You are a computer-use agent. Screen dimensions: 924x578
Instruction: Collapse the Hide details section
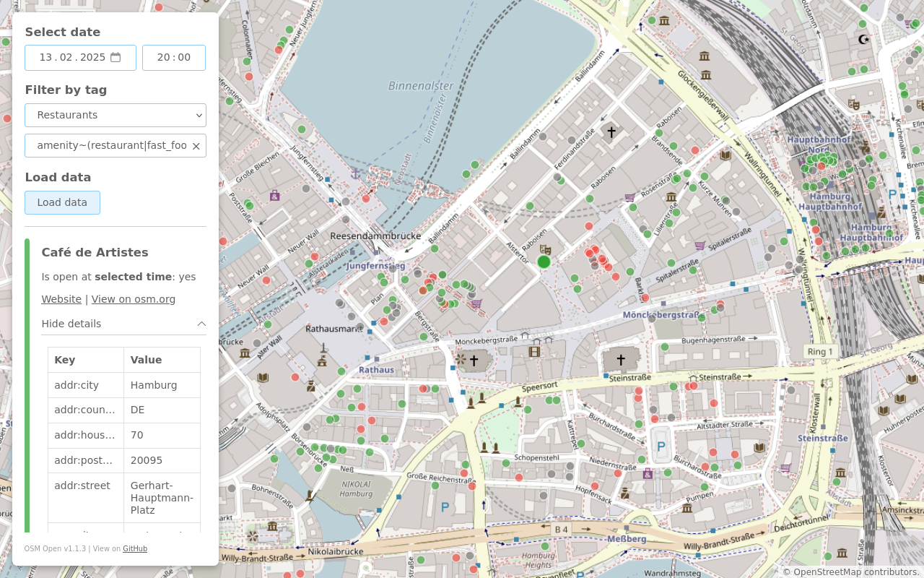pyautogui.click(x=124, y=324)
